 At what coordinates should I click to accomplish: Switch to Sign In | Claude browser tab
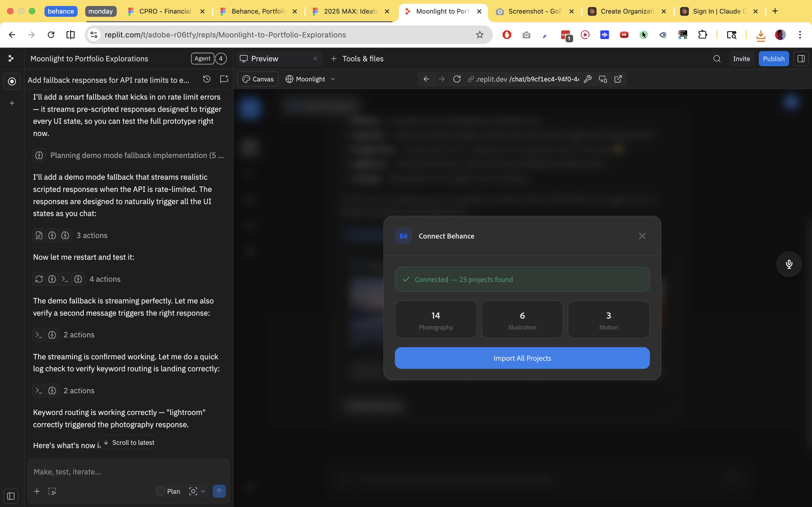tap(719, 11)
